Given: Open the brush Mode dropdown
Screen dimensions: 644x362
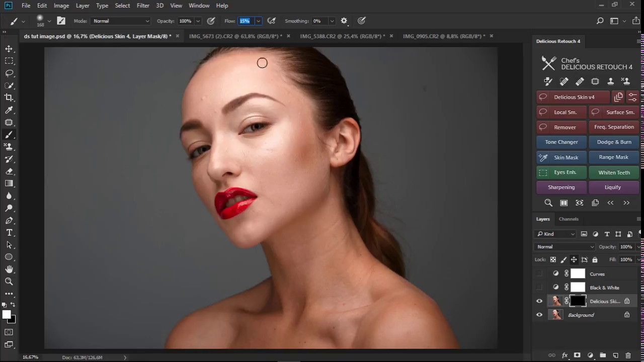Looking at the screenshot, I should pos(121,21).
